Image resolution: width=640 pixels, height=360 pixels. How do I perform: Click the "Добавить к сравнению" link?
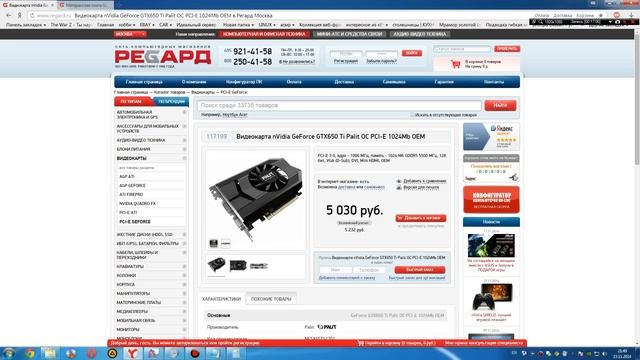424,181
